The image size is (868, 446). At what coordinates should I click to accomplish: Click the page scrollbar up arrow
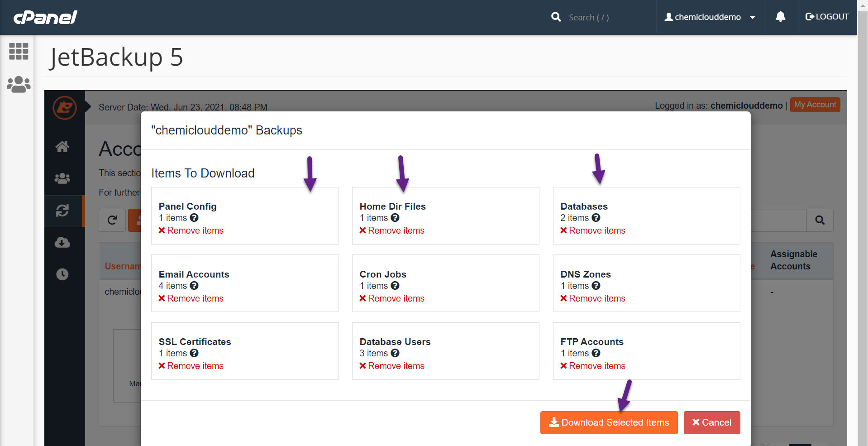click(x=863, y=5)
